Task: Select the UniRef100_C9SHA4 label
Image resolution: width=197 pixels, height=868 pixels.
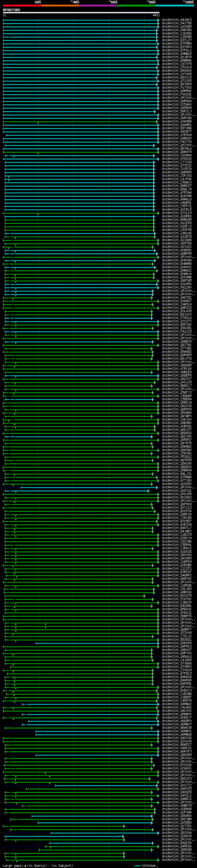Action: tap(177, 155)
